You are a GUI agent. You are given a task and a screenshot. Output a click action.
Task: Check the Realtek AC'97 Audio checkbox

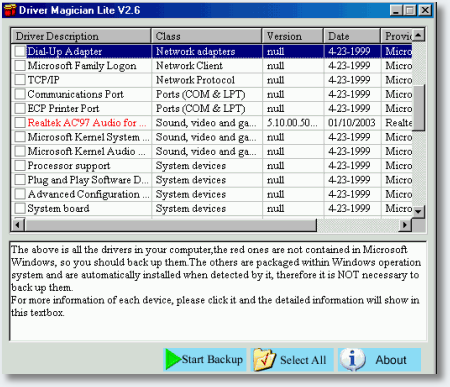coord(20,123)
